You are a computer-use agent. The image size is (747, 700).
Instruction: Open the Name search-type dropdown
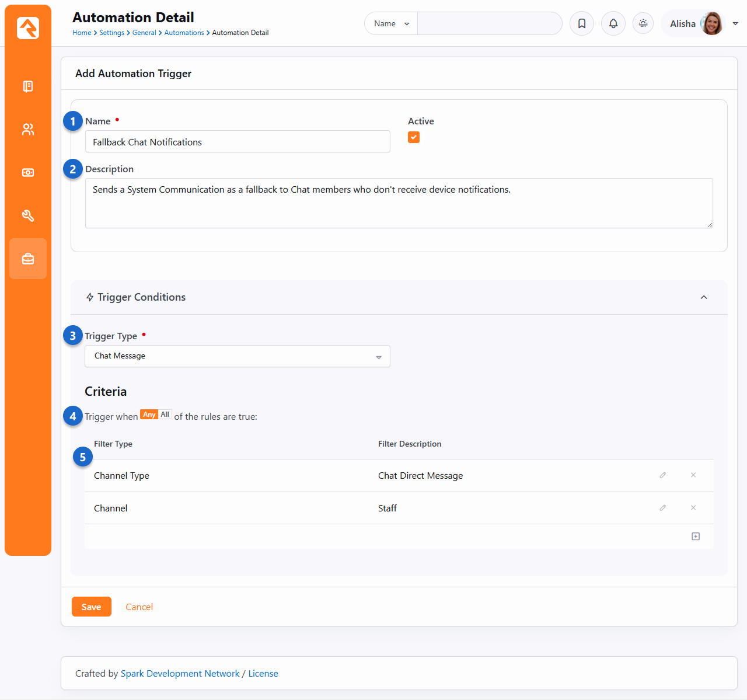coord(391,23)
